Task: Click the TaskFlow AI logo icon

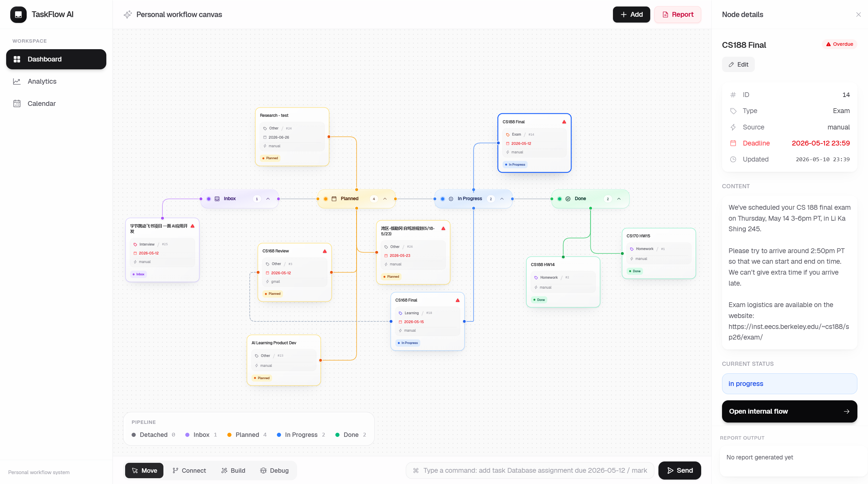Action: (18, 14)
